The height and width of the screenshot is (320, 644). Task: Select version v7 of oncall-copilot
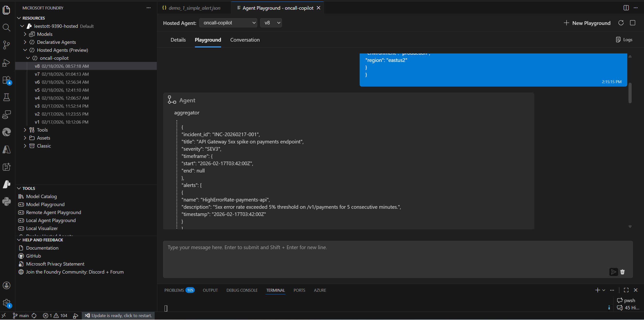click(x=86, y=74)
